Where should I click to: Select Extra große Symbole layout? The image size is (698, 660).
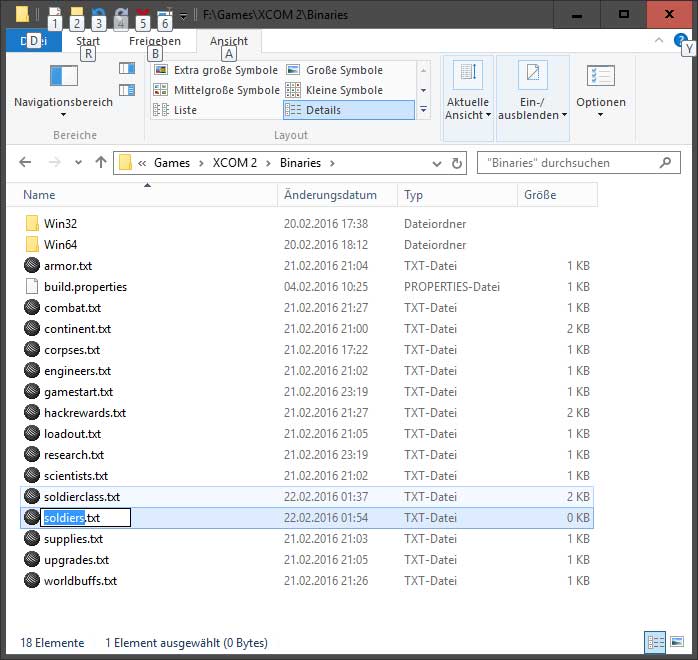pyautogui.click(x=215, y=70)
